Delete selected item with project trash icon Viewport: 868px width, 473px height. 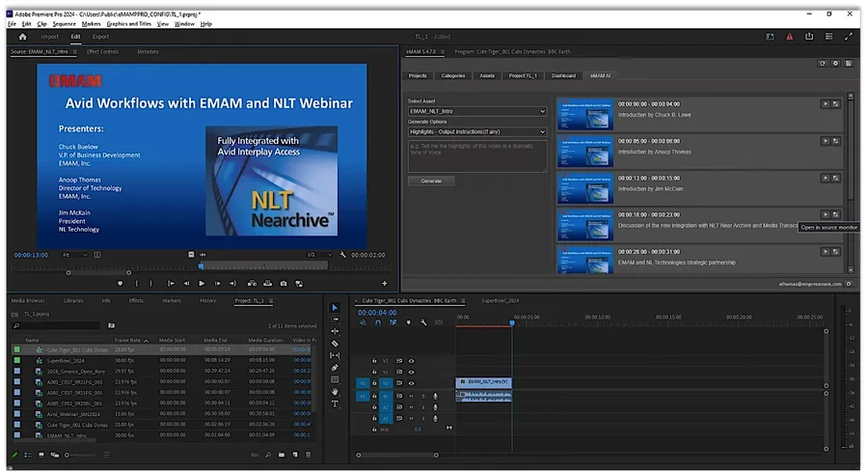click(309, 455)
